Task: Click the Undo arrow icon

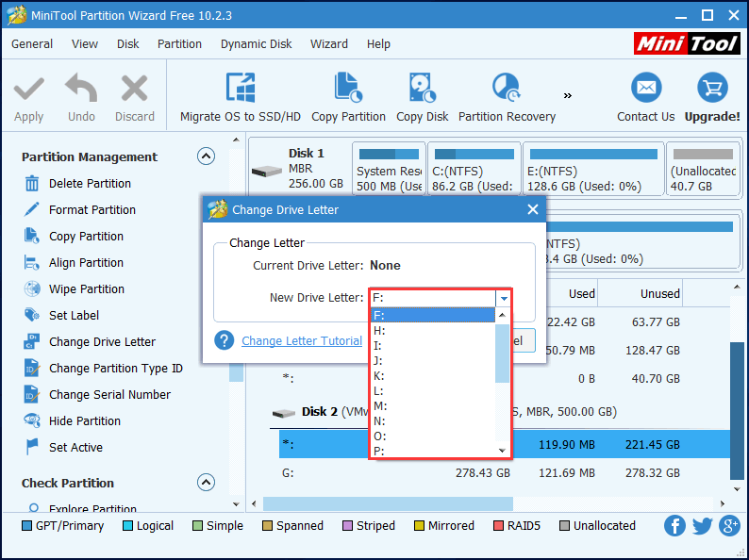Action: pos(81,88)
